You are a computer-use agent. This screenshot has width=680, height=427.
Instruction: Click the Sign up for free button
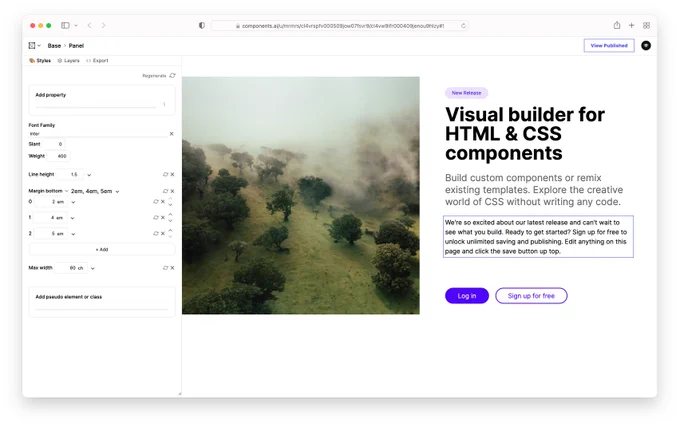(x=531, y=296)
